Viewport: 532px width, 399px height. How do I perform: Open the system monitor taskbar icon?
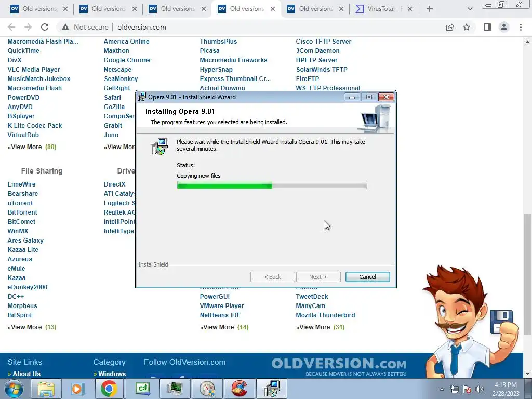click(x=175, y=389)
